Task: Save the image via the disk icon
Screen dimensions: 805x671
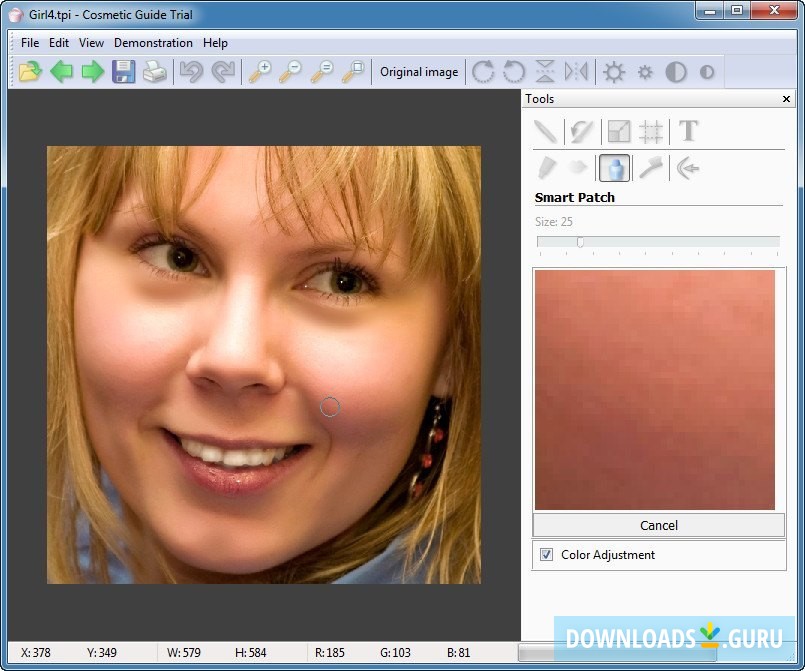Action: [123, 71]
